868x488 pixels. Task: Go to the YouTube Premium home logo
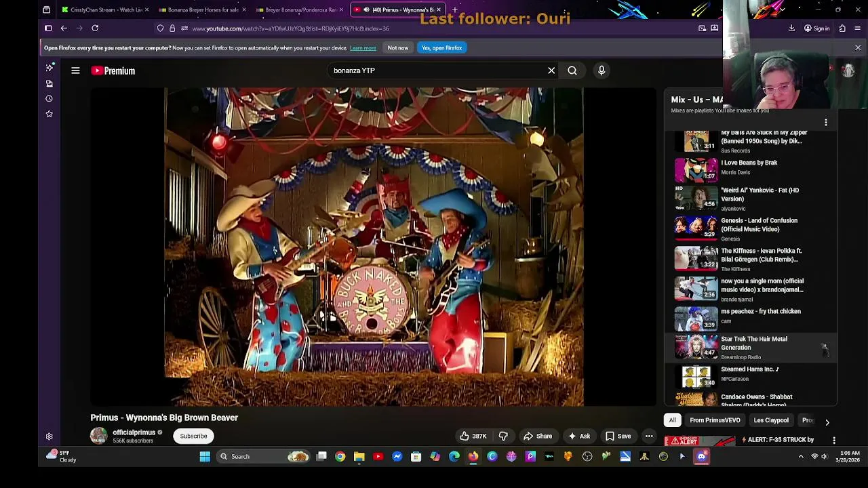pos(113,70)
